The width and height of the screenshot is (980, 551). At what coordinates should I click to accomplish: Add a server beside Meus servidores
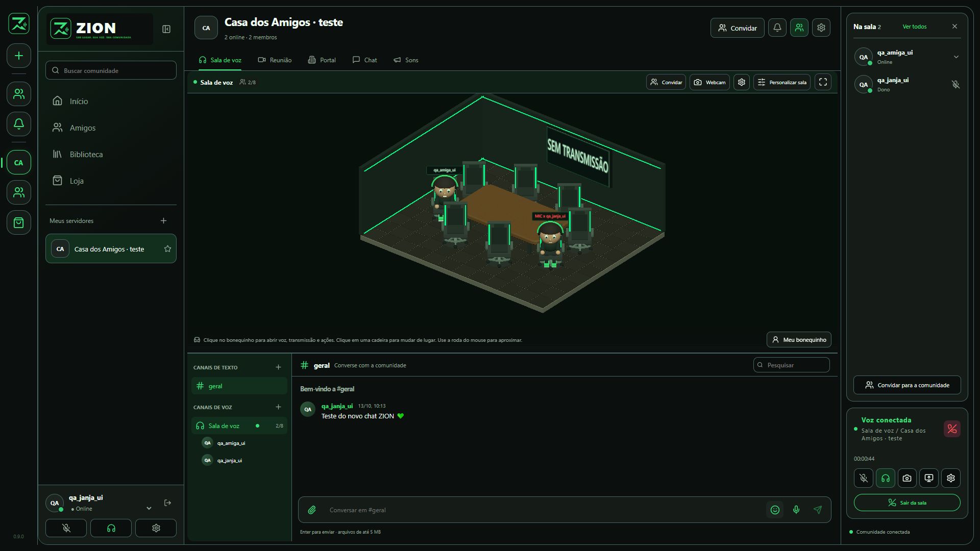coord(163,221)
